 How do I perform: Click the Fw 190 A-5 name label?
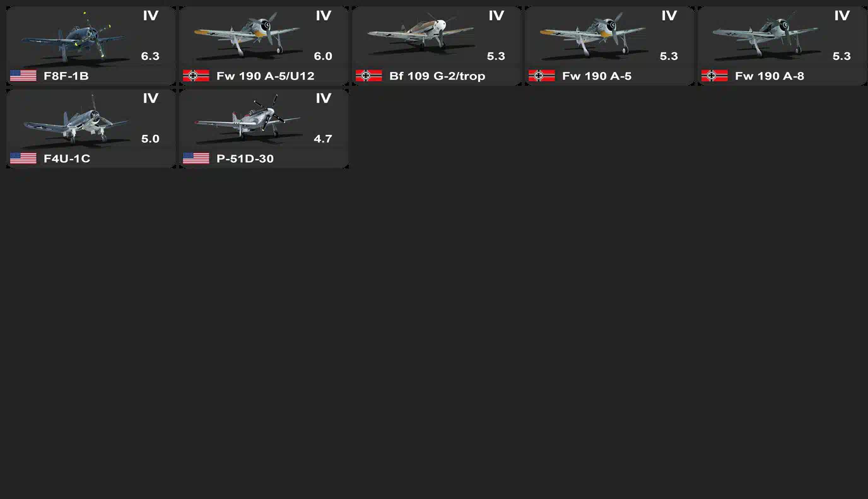[x=597, y=76]
